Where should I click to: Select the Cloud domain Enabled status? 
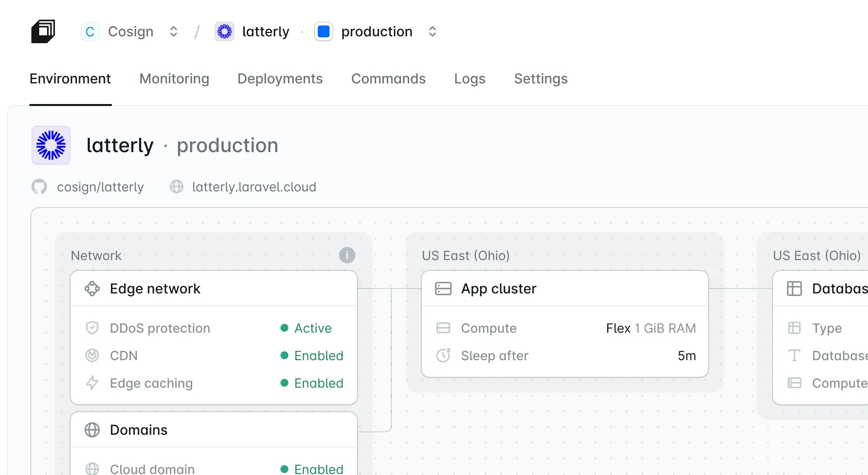pyautogui.click(x=312, y=469)
